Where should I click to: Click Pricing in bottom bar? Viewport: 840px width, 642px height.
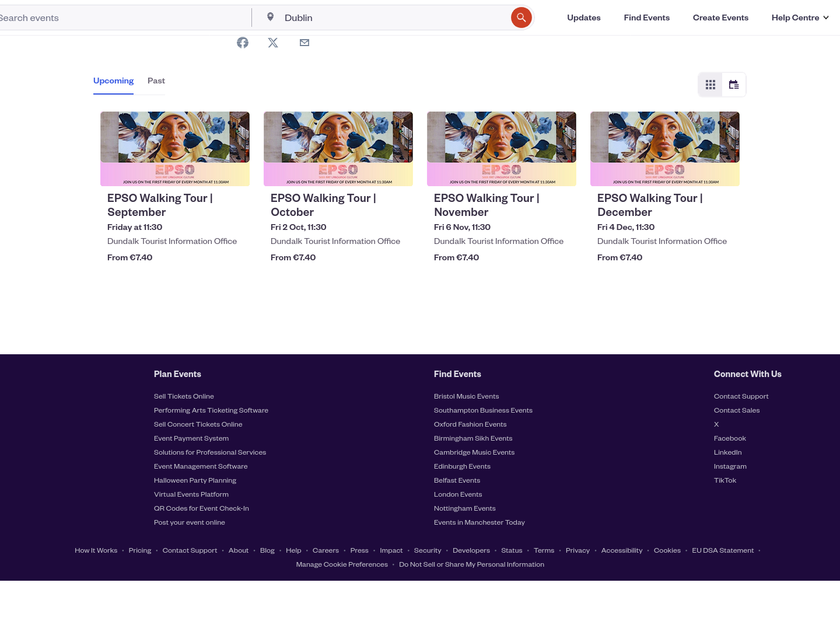pyautogui.click(x=140, y=550)
